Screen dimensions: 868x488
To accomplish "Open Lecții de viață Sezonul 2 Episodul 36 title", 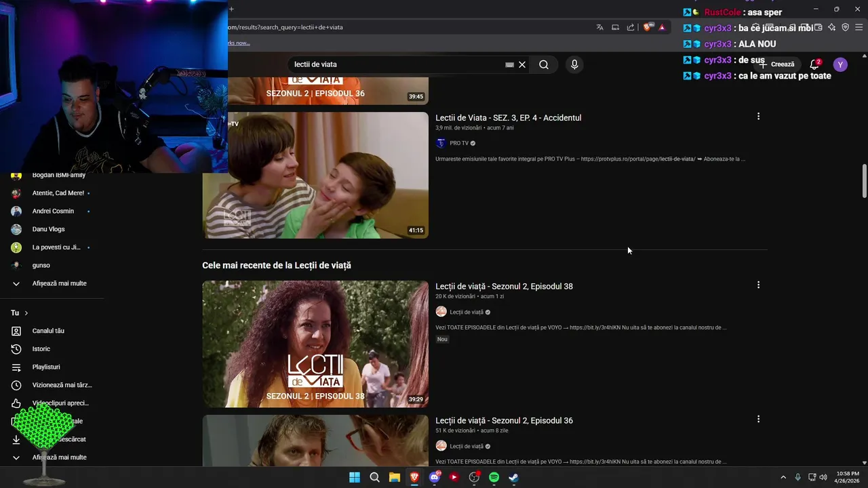I will click(504, 421).
